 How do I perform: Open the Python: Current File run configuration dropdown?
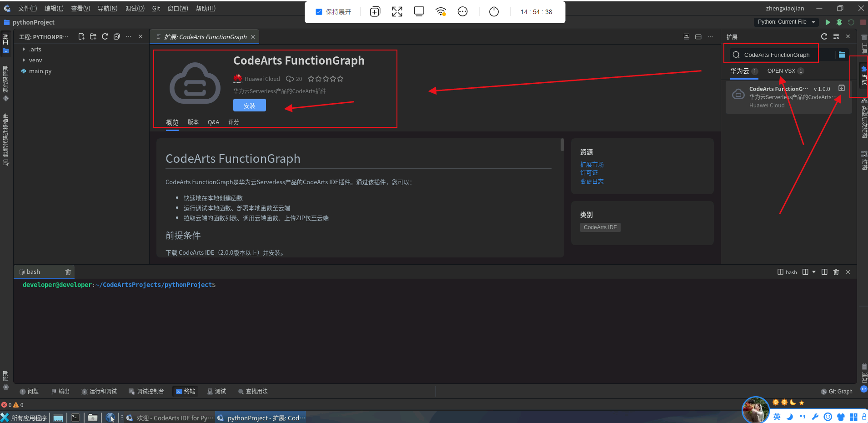(786, 22)
